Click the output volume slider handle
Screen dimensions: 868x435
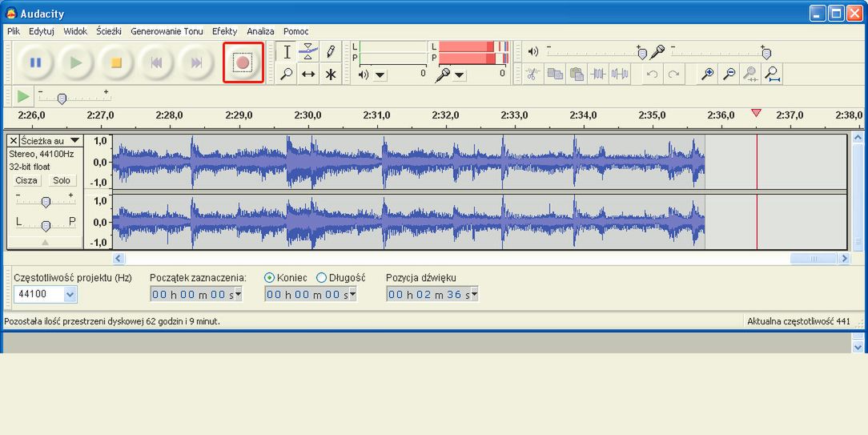click(x=642, y=54)
